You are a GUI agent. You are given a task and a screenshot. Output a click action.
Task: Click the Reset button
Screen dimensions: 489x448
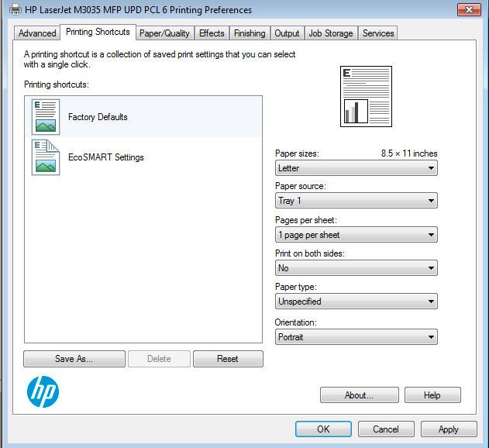click(x=228, y=359)
